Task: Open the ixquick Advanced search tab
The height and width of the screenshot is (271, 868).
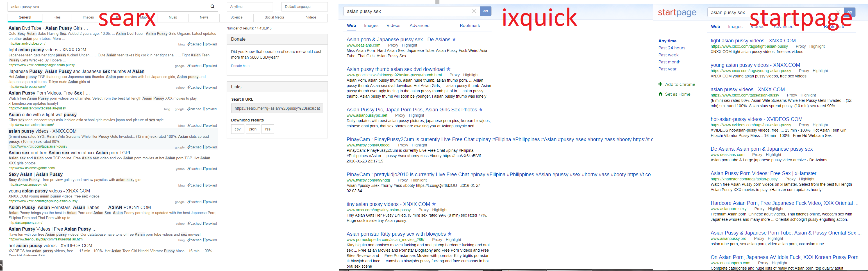Action: (x=419, y=26)
